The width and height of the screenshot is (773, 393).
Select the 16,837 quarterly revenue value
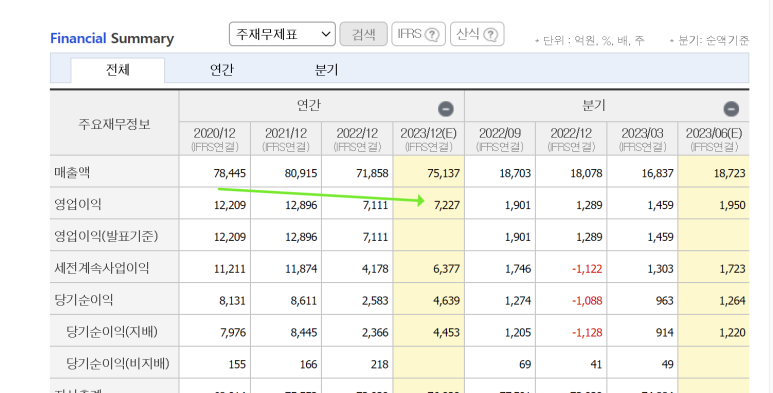point(657,173)
